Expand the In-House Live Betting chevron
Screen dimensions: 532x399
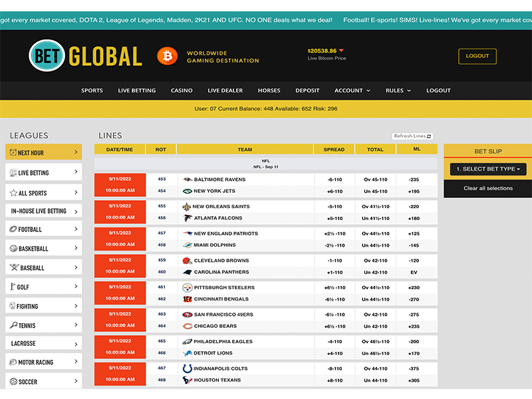pos(76,211)
